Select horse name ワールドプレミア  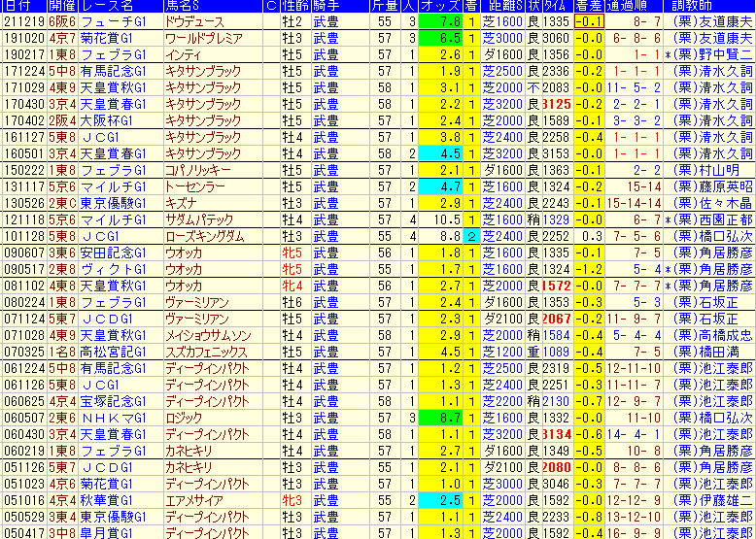tap(203, 39)
